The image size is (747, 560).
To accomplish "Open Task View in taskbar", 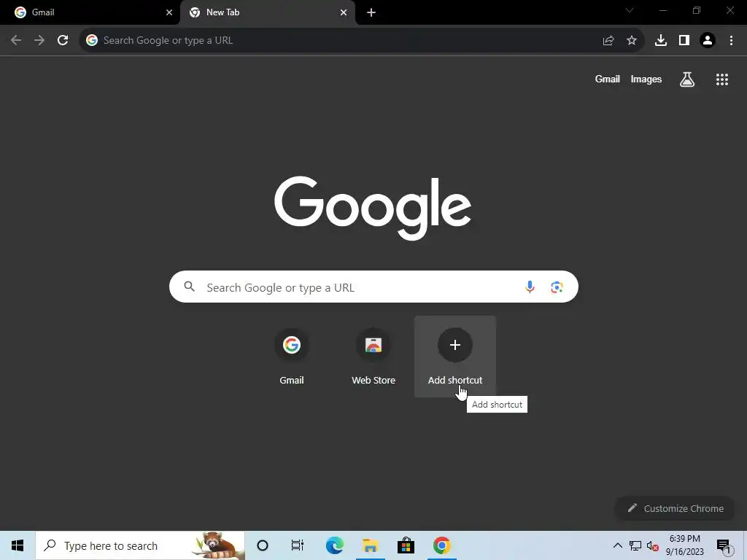I will point(298,545).
